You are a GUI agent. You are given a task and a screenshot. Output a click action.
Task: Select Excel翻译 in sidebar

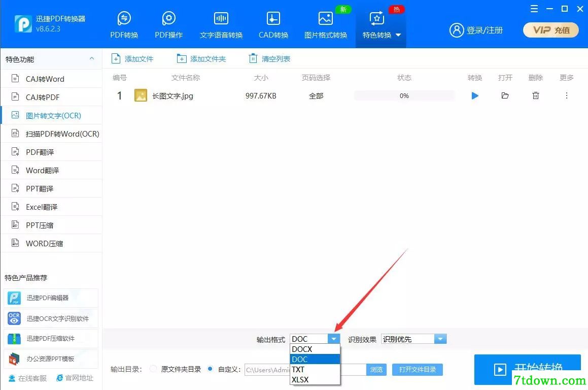tap(51, 207)
